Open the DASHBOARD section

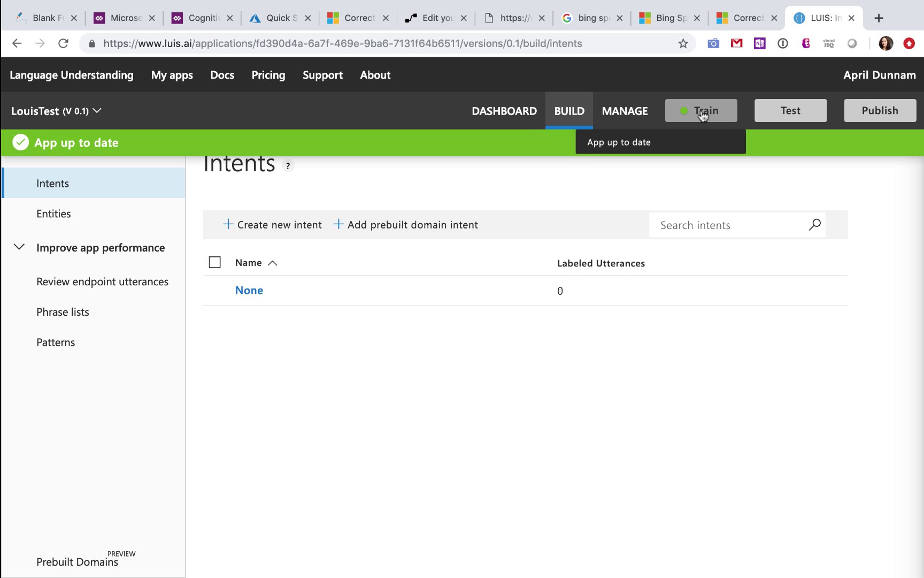click(x=504, y=111)
